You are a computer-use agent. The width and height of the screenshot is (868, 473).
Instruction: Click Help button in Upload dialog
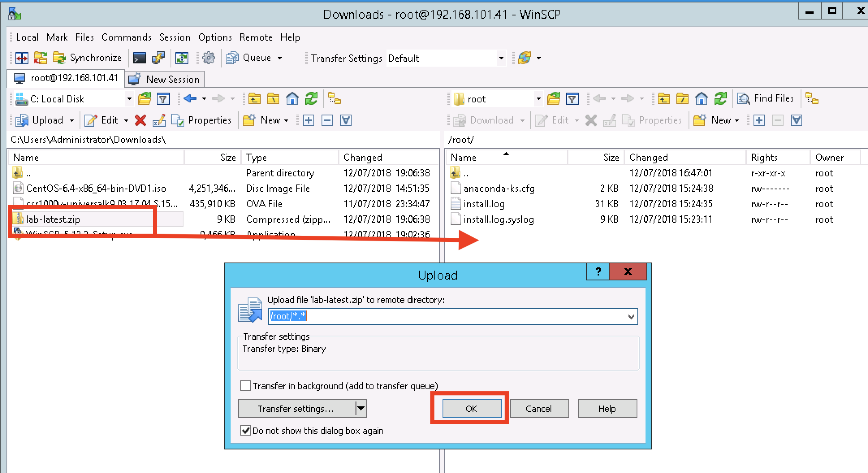607,408
